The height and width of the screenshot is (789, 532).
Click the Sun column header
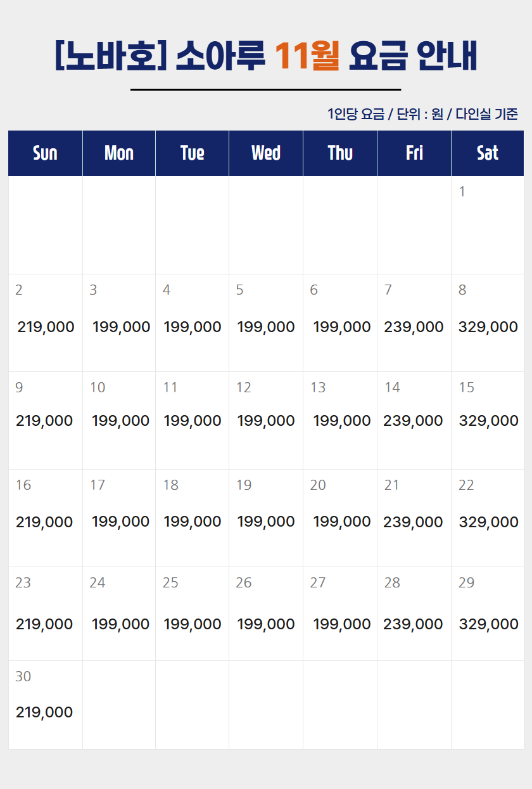(45, 153)
